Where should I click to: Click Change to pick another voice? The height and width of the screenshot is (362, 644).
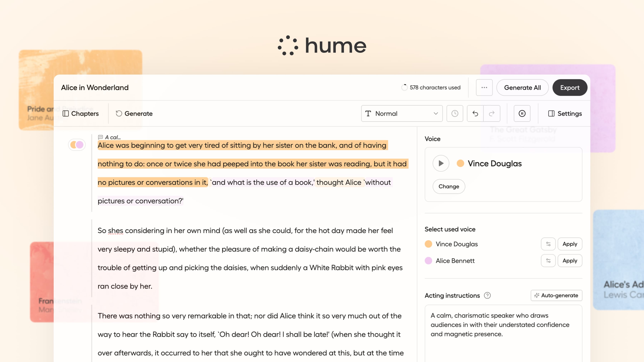(x=448, y=186)
